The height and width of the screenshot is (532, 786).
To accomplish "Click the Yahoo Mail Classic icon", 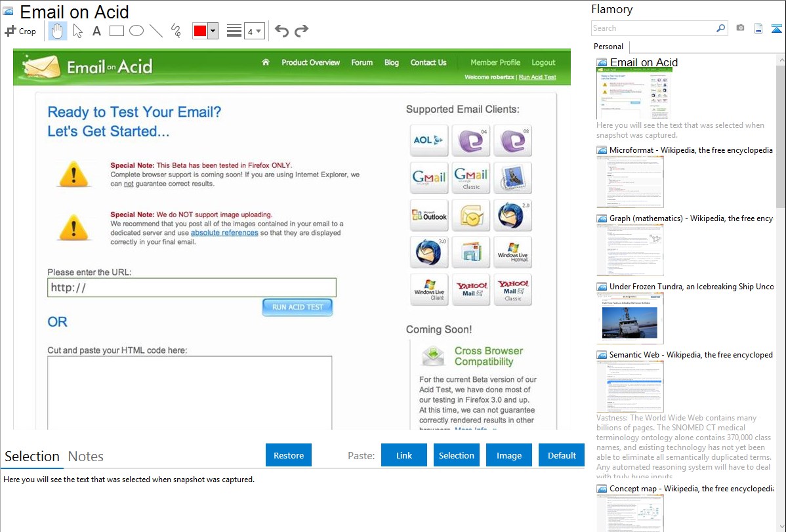I will 512,290.
